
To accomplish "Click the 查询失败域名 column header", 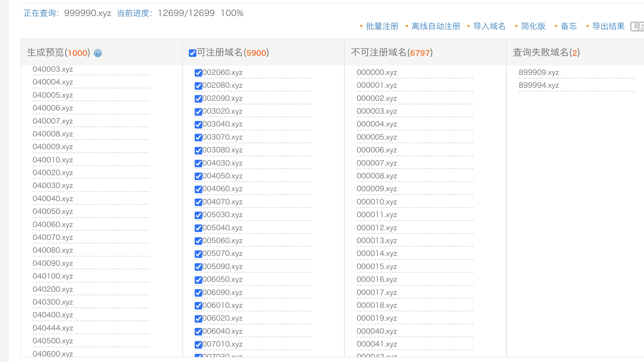I will tap(546, 52).
